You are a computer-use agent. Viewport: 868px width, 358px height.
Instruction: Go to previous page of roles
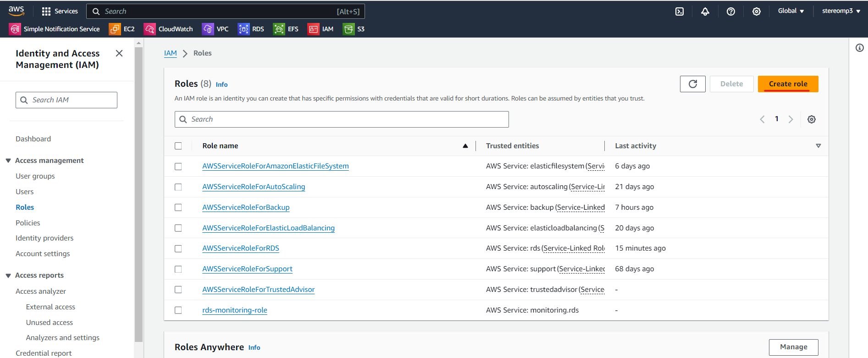coord(762,119)
